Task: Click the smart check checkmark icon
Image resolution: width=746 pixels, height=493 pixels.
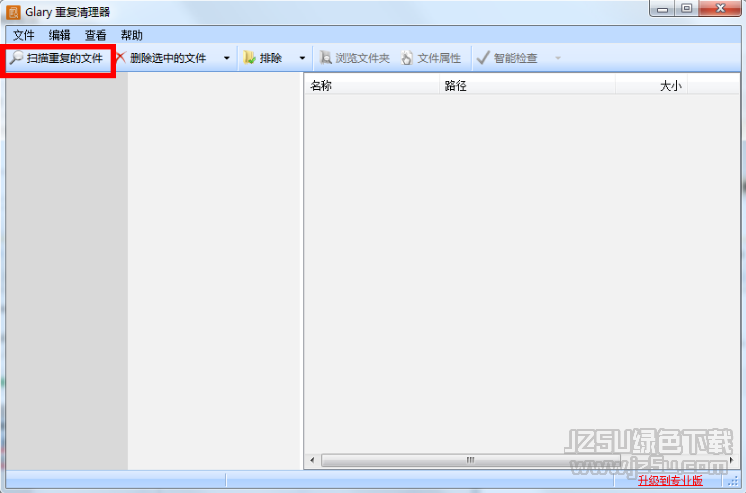Action: coord(483,58)
